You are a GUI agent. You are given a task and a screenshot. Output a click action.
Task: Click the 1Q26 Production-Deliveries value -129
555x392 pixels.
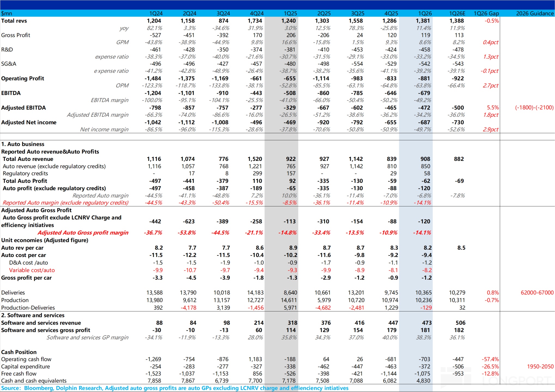coord(426,308)
